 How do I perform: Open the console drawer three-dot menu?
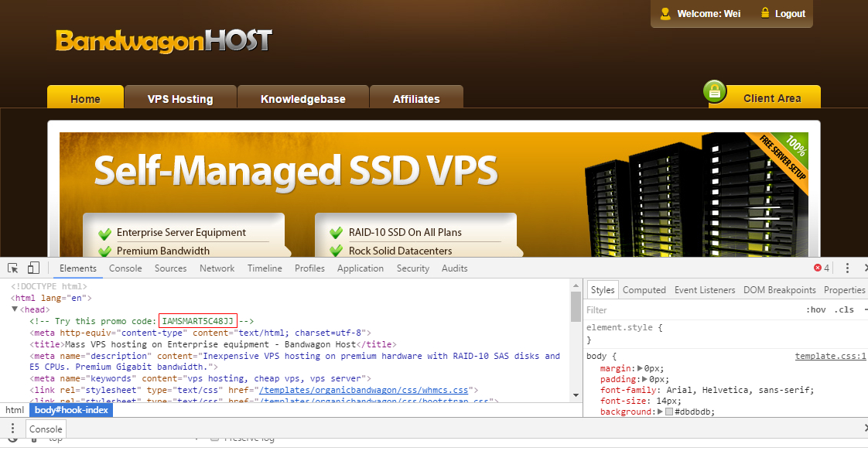click(x=12, y=429)
